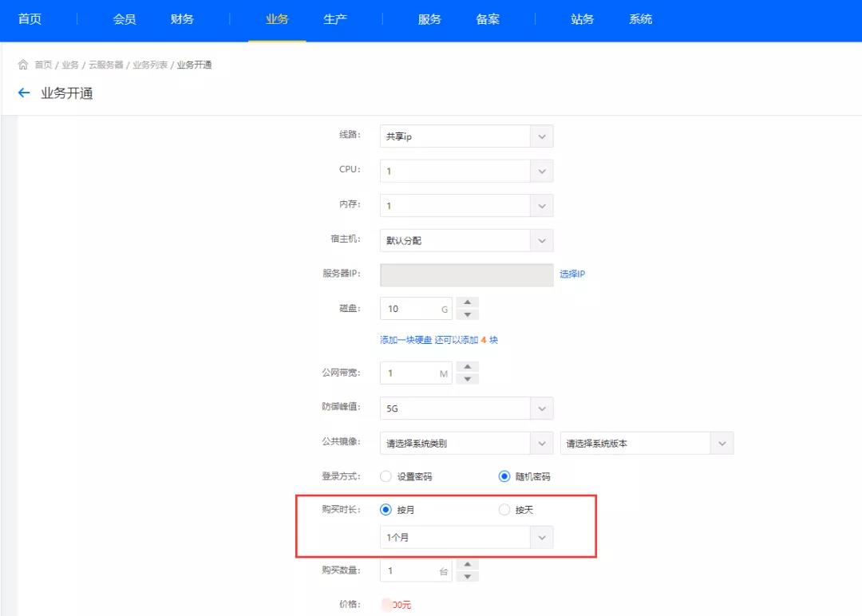The width and height of the screenshot is (862, 616).
Task: Open the 系统 top menu
Action: coord(640,19)
